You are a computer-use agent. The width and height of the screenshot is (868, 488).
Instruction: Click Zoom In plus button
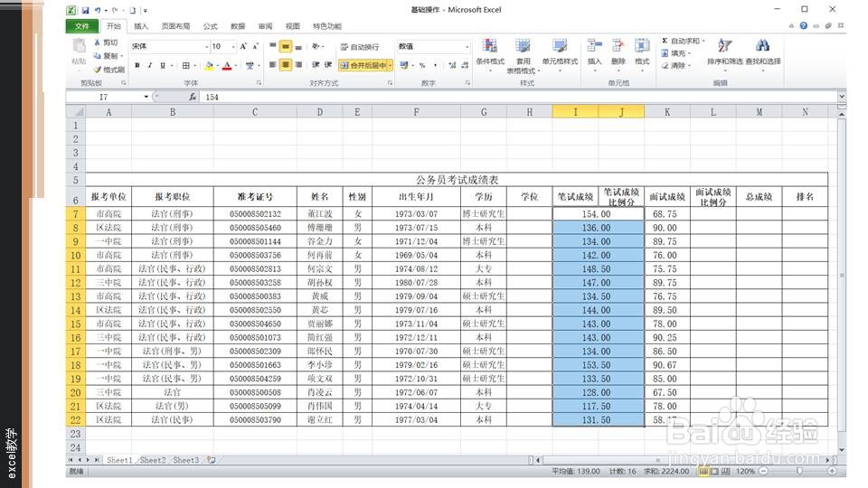(x=832, y=472)
